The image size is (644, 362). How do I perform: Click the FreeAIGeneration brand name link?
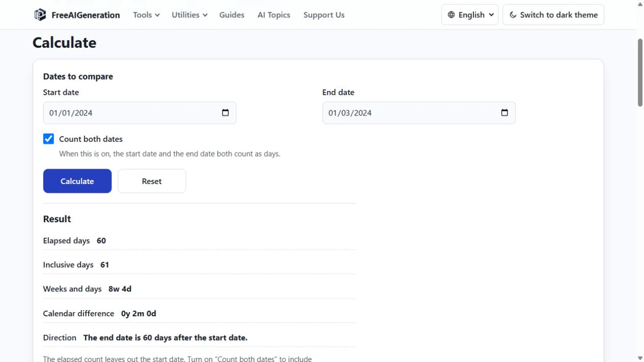point(86,15)
